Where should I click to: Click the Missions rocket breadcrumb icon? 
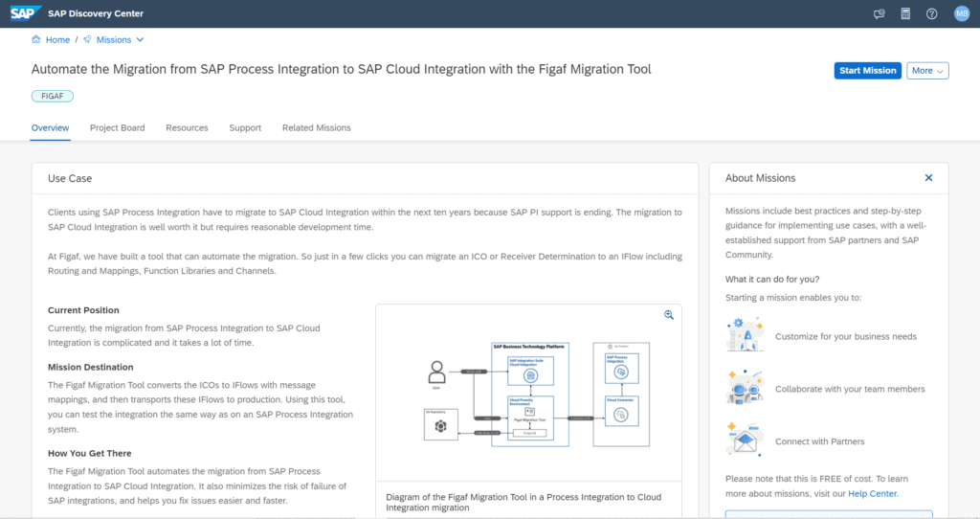[87, 39]
